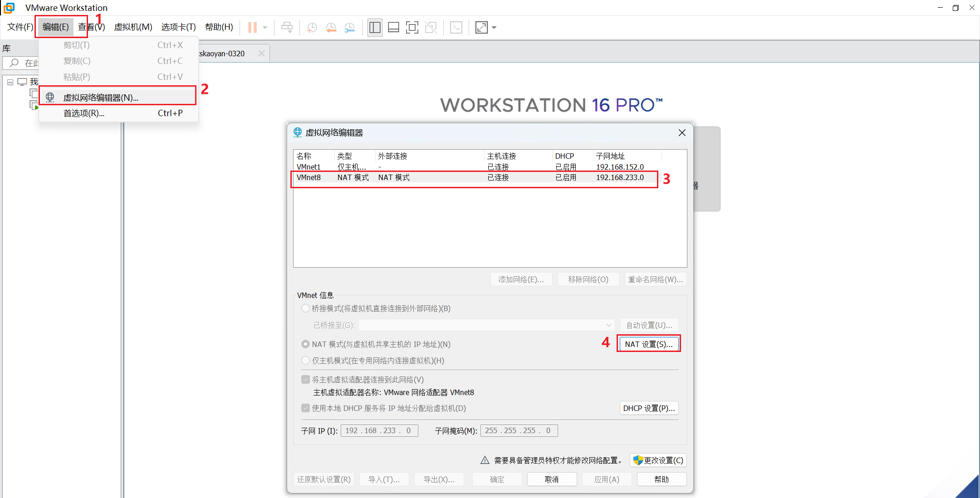This screenshot has width=980, height=498.
Task: Click the pause virtual machine toolbar icon
Action: (252, 28)
